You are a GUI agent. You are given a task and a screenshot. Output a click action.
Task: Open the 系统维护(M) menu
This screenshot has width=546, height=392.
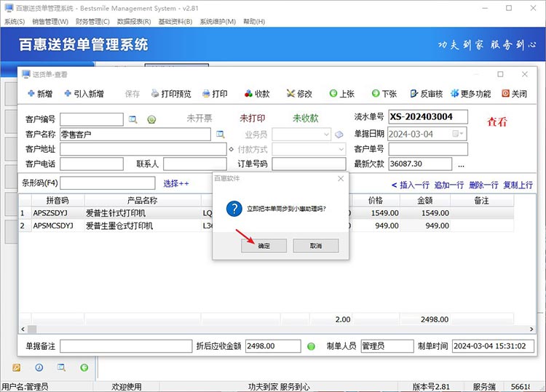coord(218,22)
